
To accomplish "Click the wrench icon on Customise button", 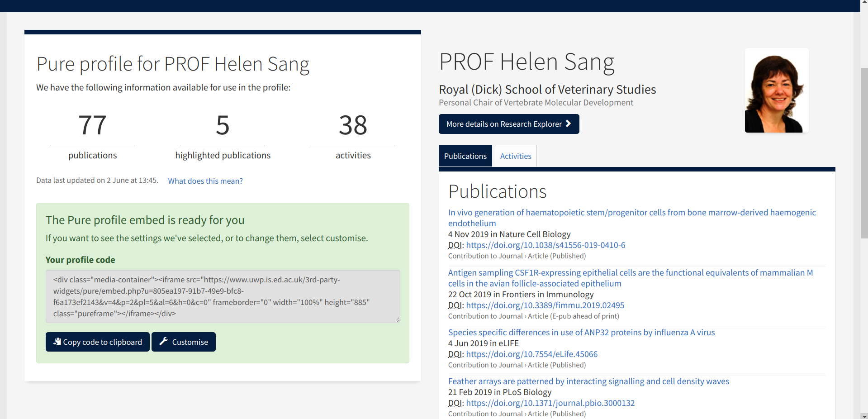I will (164, 341).
